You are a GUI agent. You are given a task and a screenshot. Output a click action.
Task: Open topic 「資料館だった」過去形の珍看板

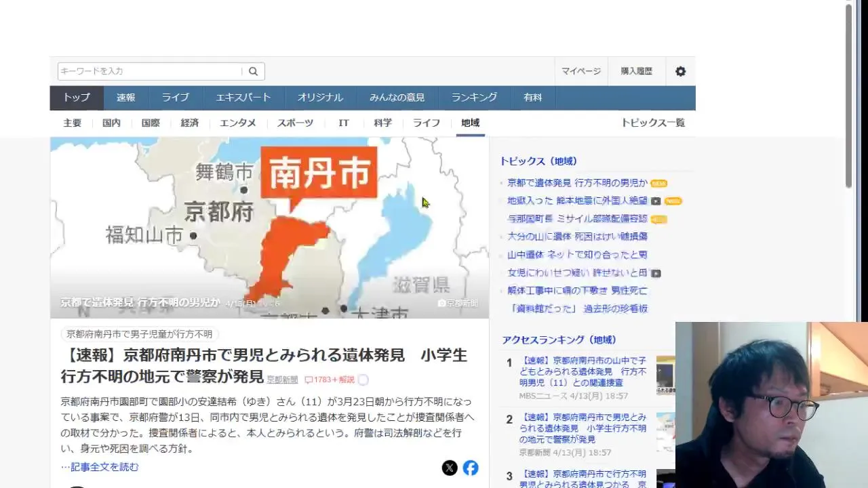[578, 308]
